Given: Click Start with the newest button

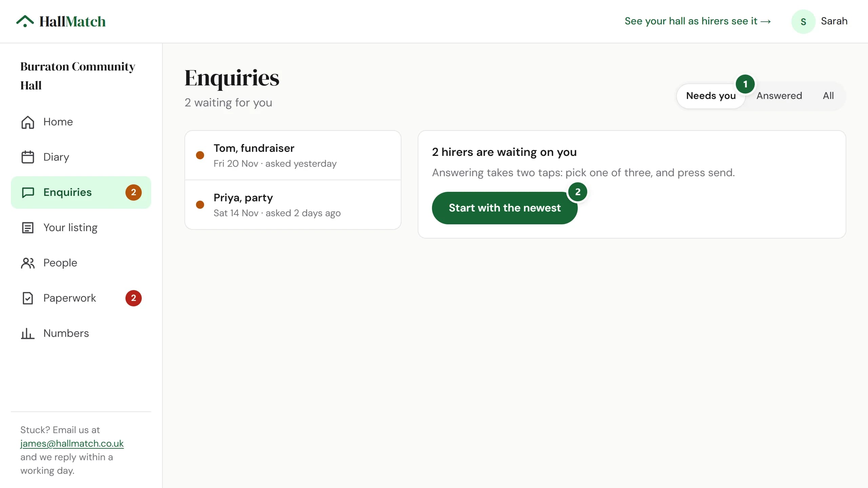Looking at the screenshot, I should (x=505, y=208).
